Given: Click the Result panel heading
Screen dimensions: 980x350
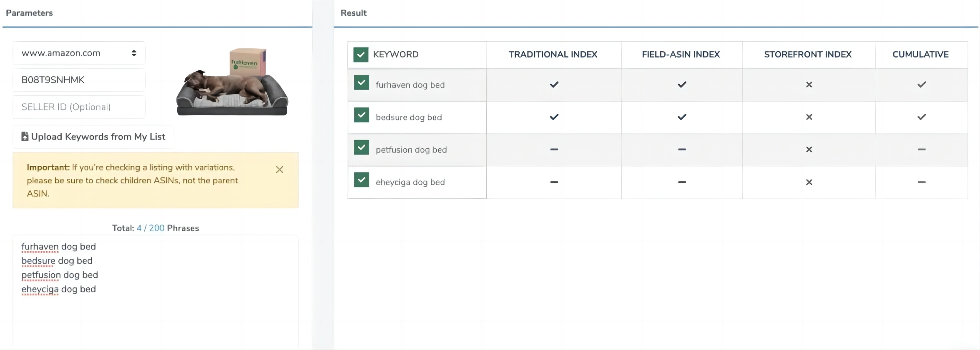Looking at the screenshot, I should click(x=354, y=13).
